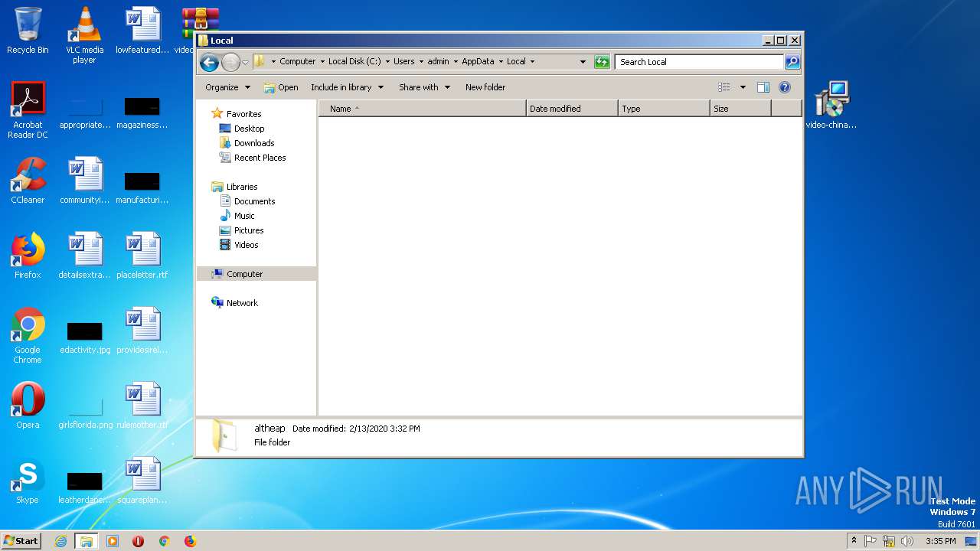The image size is (980, 551).
Task: Open Firefox from the taskbar
Action: click(x=190, y=541)
